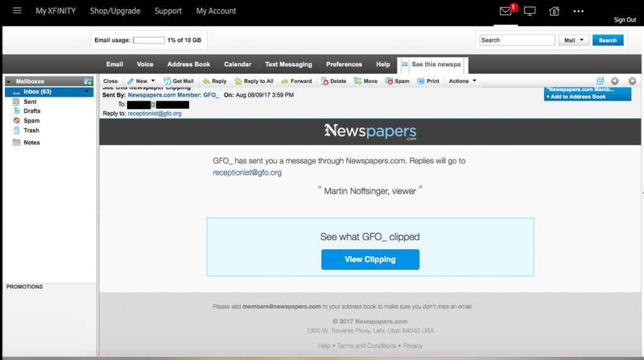Viewport: 644px width, 360px height.
Task: Click the mail envelope notification icon
Action: click(505, 11)
